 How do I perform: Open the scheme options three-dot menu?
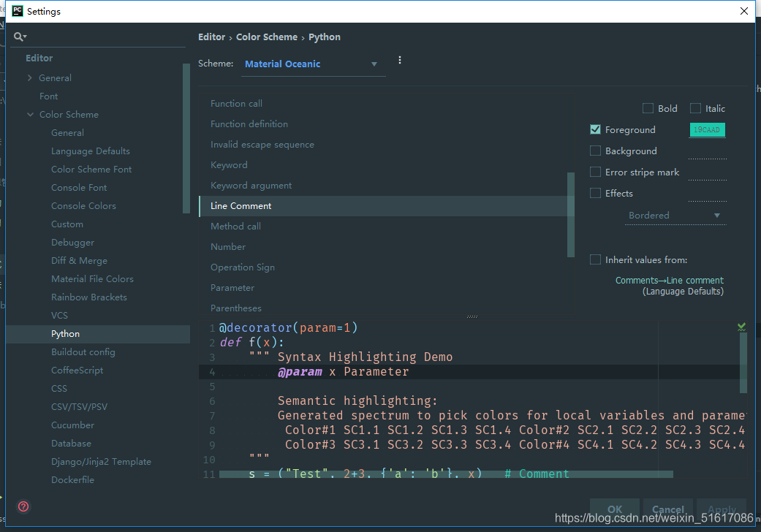click(399, 60)
